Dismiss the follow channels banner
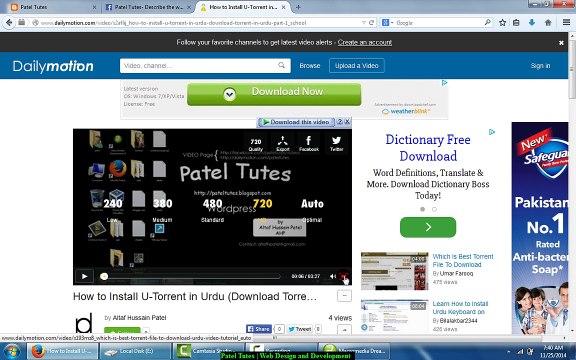This screenshot has height=360, width=576. [561, 43]
